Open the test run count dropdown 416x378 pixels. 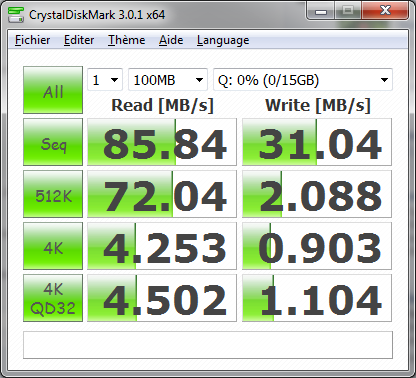click(x=105, y=80)
